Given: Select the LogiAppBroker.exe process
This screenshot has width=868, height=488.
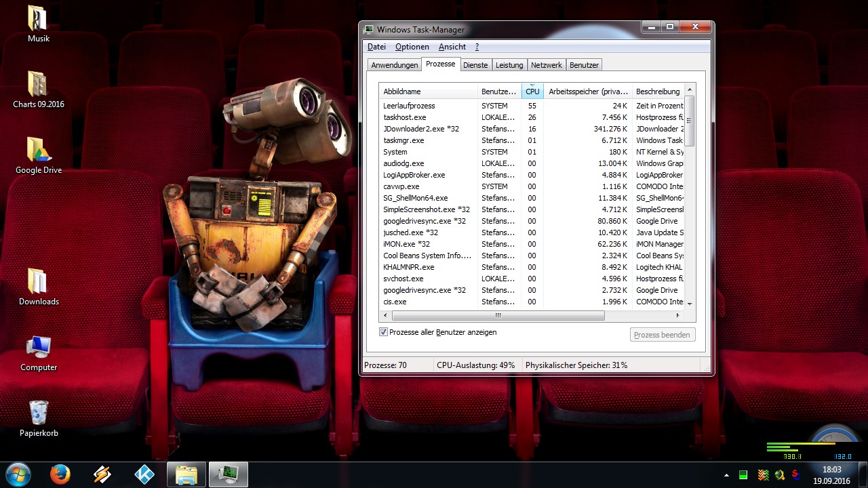Looking at the screenshot, I should tap(532, 175).
